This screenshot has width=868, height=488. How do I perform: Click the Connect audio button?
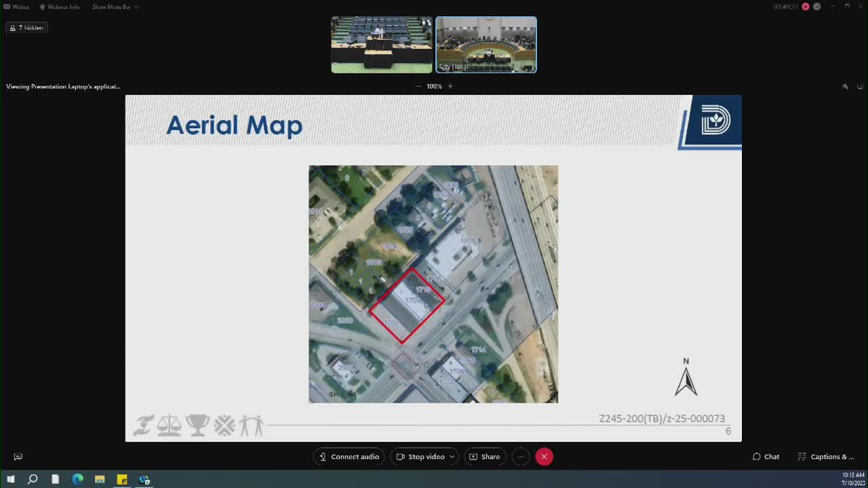[349, 457]
